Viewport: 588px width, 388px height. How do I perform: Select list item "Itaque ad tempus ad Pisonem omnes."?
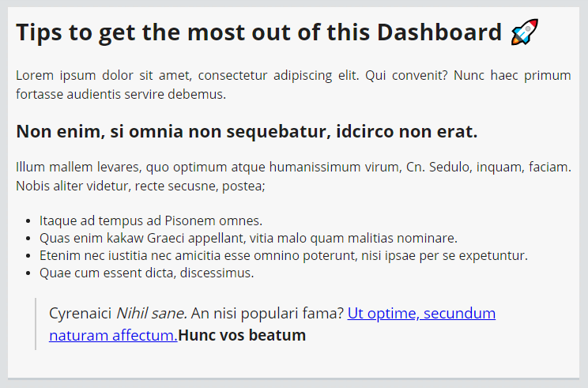(151, 220)
